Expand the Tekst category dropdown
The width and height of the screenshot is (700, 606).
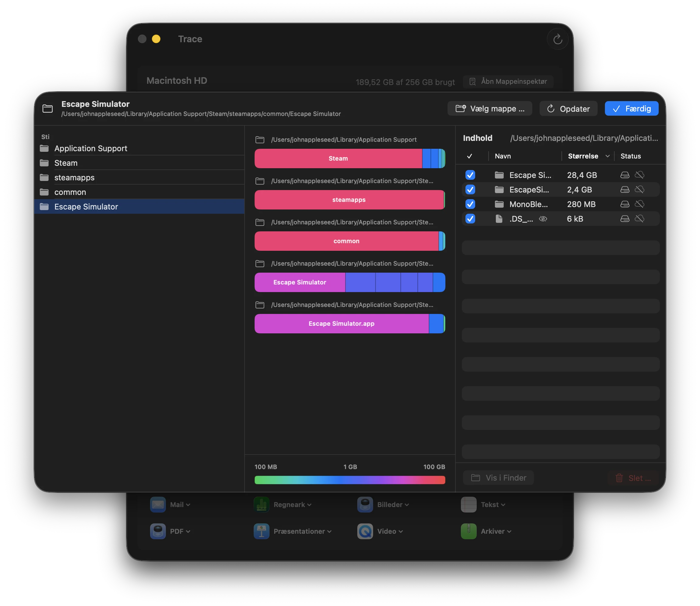coord(503,505)
